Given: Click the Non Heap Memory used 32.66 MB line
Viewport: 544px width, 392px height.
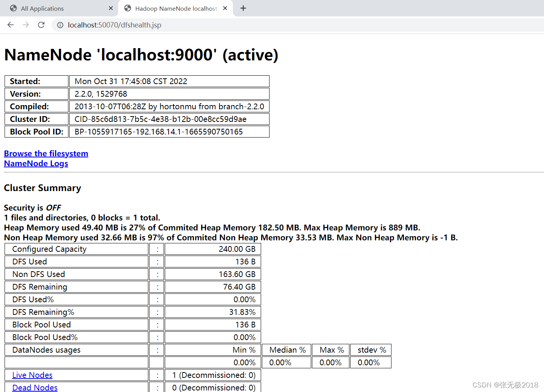Looking at the screenshot, I should pos(231,238).
